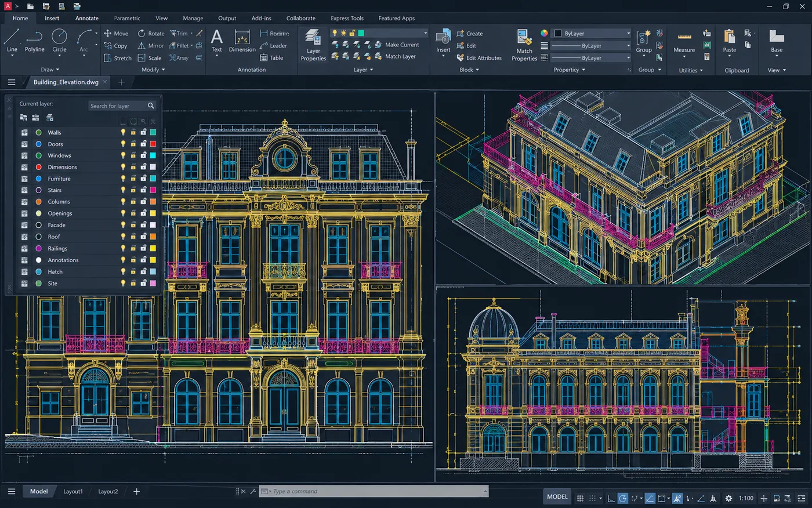Open the Express Tools tab
The height and width of the screenshot is (508, 812).
(x=347, y=18)
